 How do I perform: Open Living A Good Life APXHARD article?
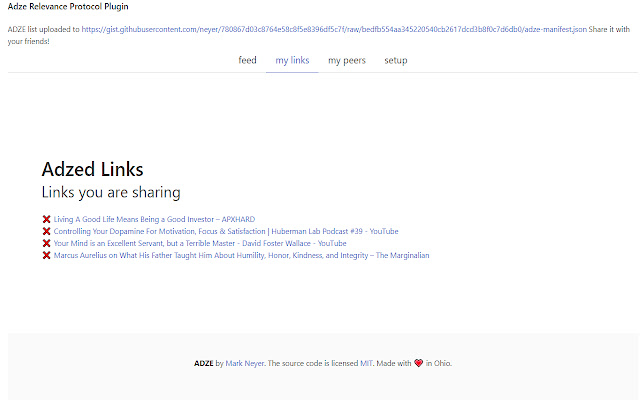click(154, 219)
